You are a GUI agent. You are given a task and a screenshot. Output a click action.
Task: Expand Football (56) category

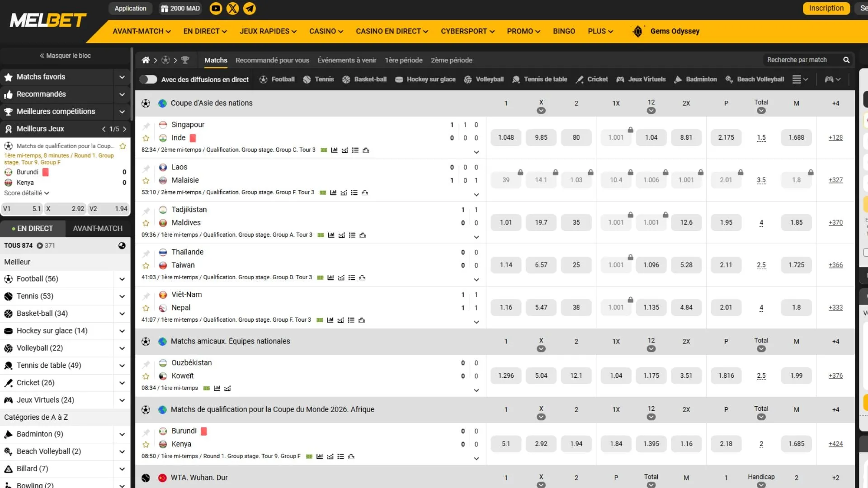[122, 279]
